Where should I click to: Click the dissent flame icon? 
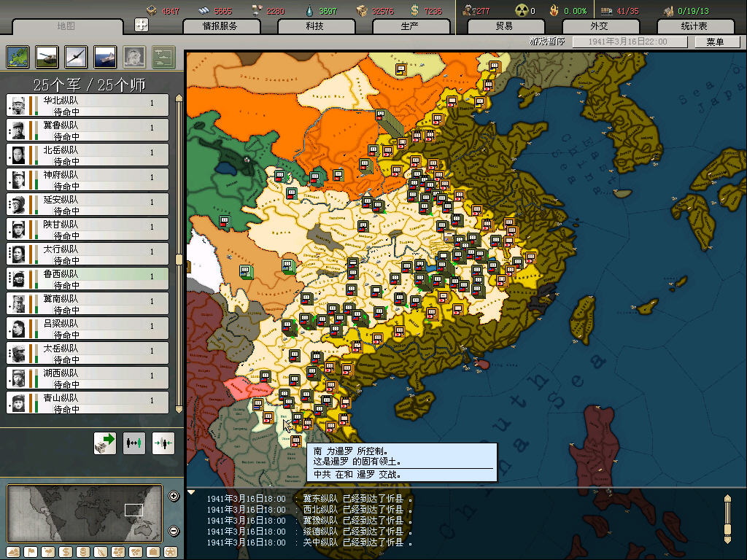[554, 10]
